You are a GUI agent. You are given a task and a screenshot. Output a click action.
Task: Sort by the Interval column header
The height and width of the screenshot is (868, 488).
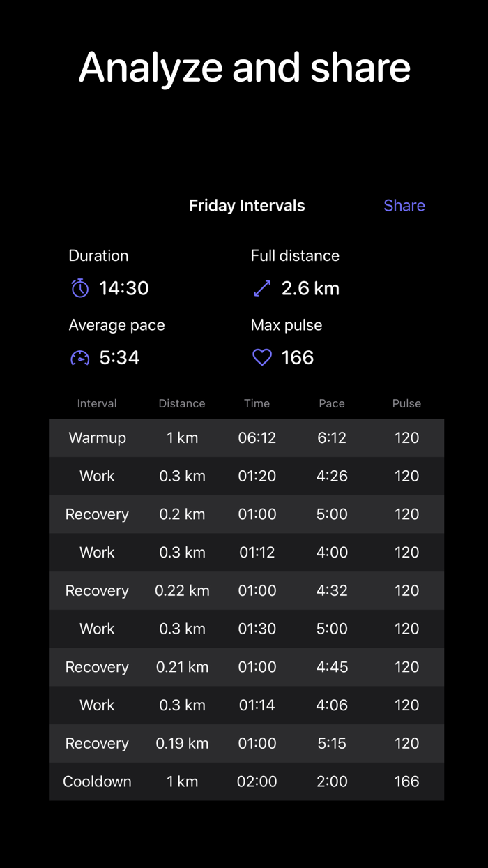[x=97, y=403]
